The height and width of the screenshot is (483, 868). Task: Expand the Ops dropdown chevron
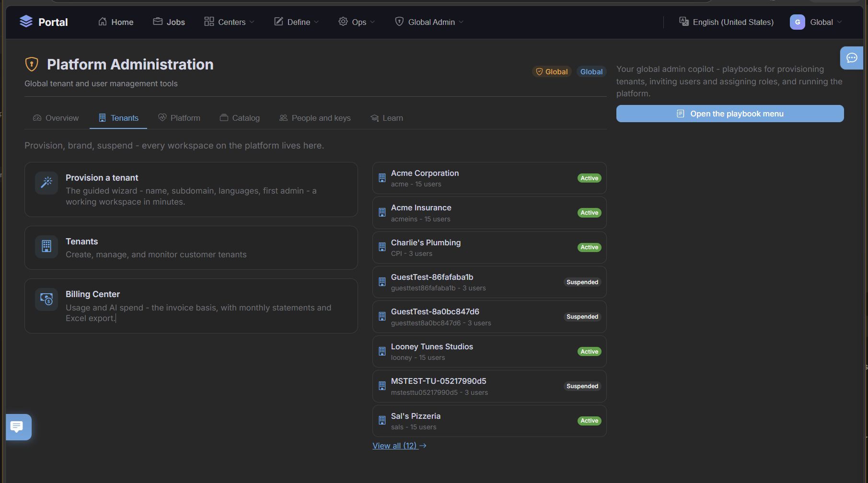pyautogui.click(x=372, y=22)
